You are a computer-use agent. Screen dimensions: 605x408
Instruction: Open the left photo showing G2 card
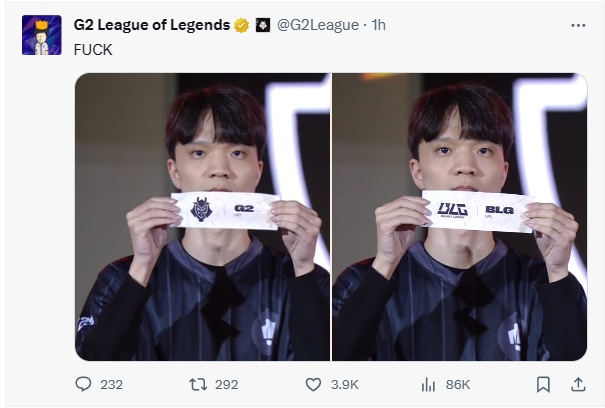202,216
